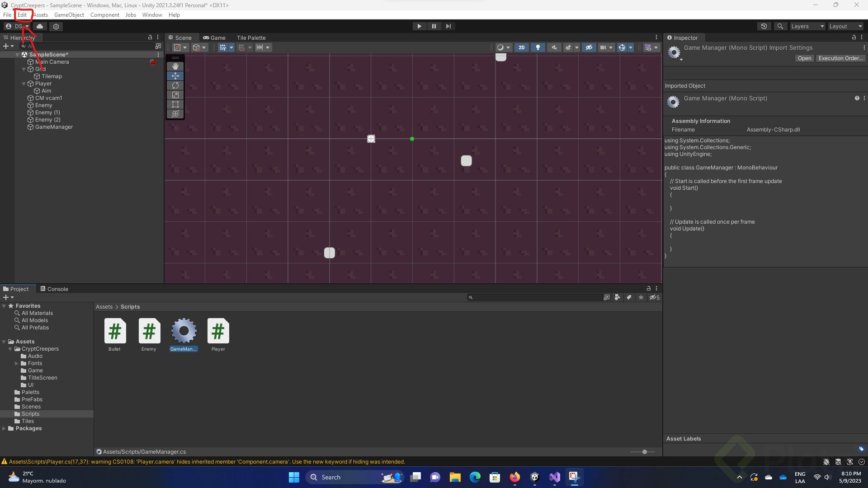Click the Step frame button
This screenshot has height=488, width=868.
(448, 26)
